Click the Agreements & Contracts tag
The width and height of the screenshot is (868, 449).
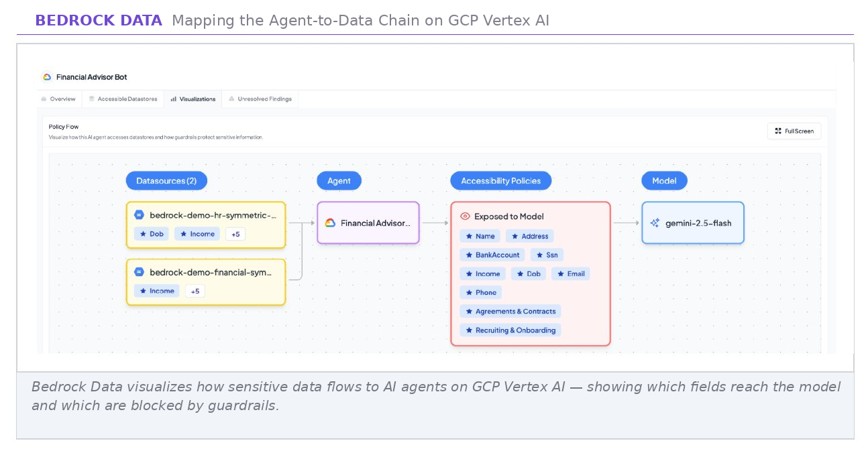point(510,311)
